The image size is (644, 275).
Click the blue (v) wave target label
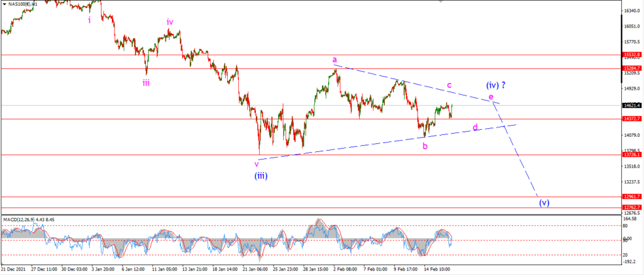544,202
